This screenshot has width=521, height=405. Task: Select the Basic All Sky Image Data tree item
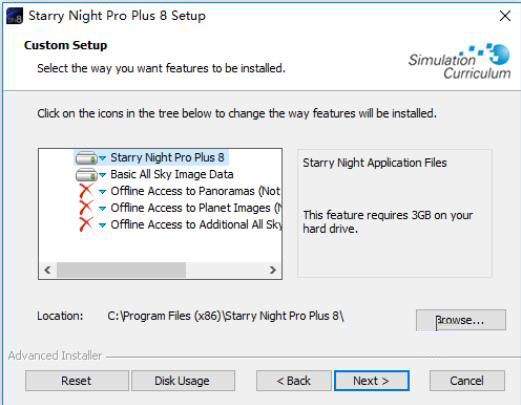point(172,174)
